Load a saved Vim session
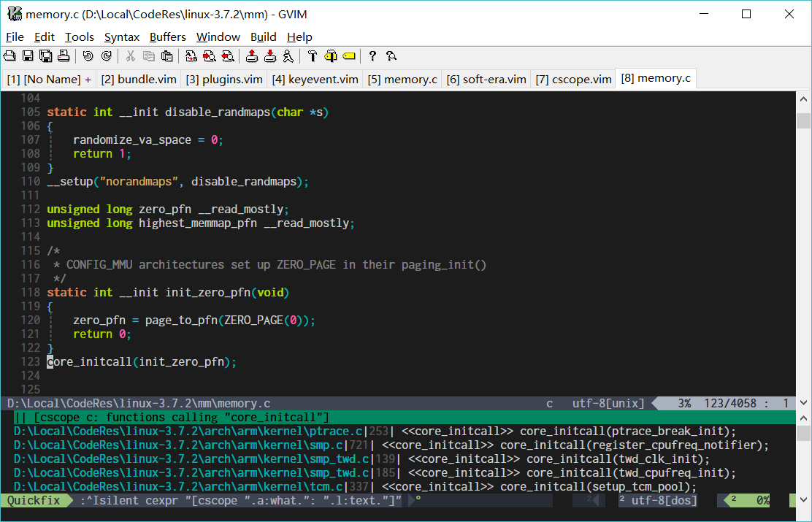Viewport: 812px width, 522px height. [x=250, y=55]
